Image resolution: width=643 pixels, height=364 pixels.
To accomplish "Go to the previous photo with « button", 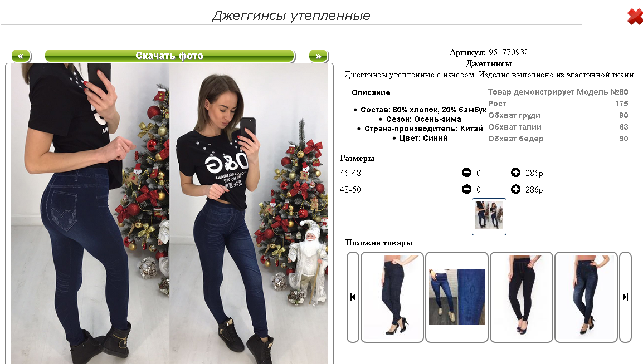I will pos(21,56).
